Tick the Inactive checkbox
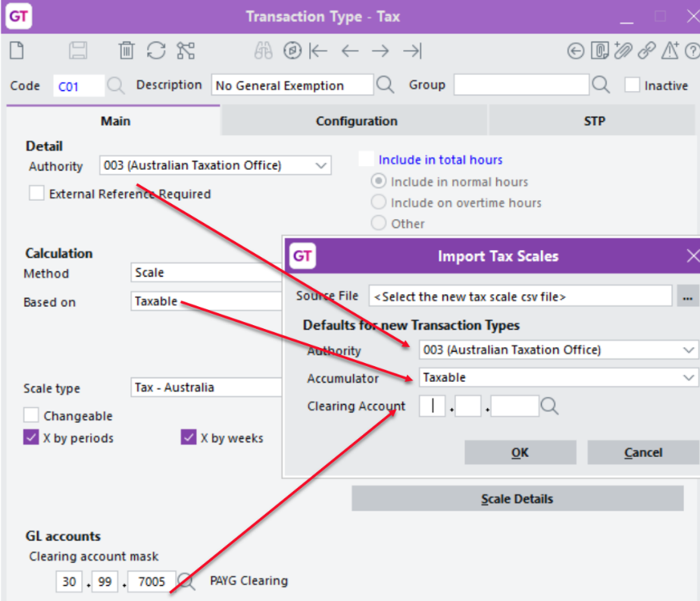 pyautogui.click(x=632, y=85)
